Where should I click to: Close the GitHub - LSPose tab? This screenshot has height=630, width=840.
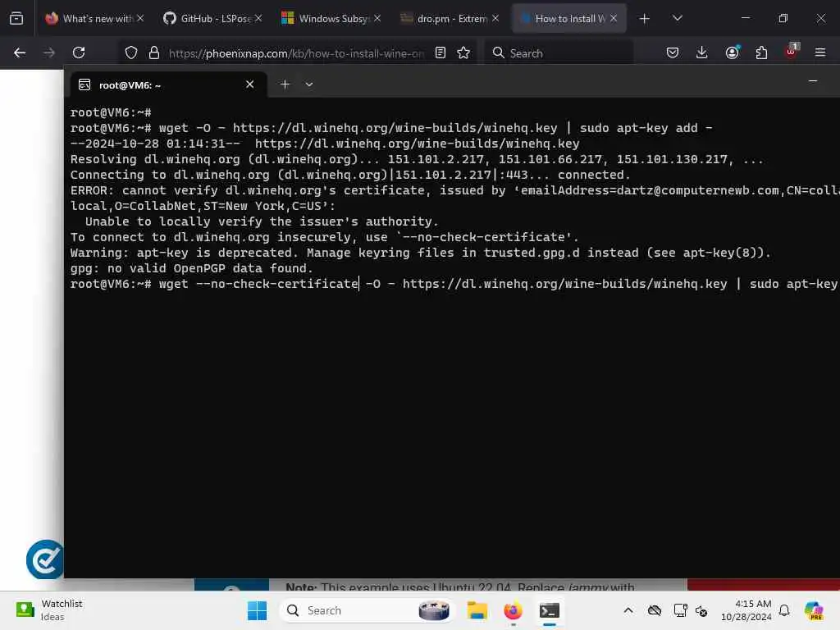pyautogui.click(x=258, y=18)
